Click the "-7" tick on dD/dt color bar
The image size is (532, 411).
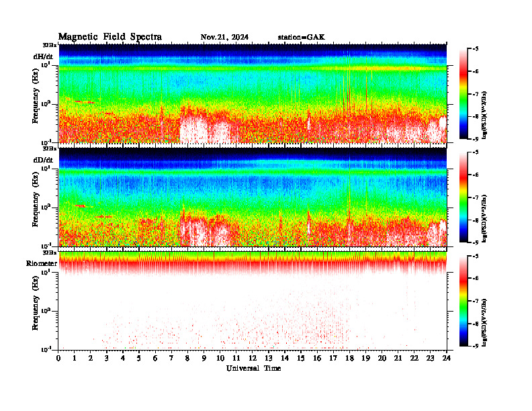pyautogui.click(x=476, y=197)
